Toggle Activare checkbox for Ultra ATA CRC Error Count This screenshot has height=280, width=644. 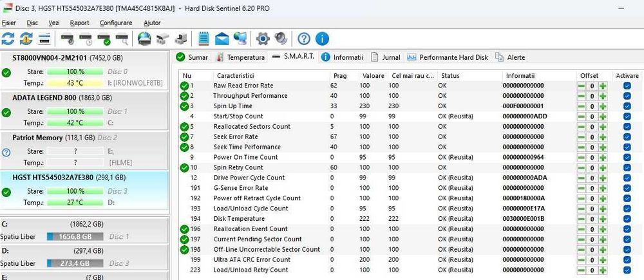627,260
